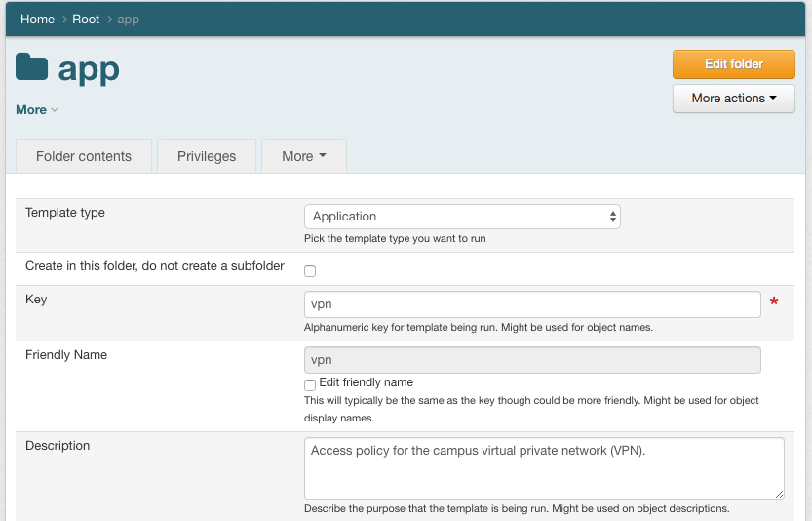
Task: Switch to the Privileges tab
Action: coord(207,156)
